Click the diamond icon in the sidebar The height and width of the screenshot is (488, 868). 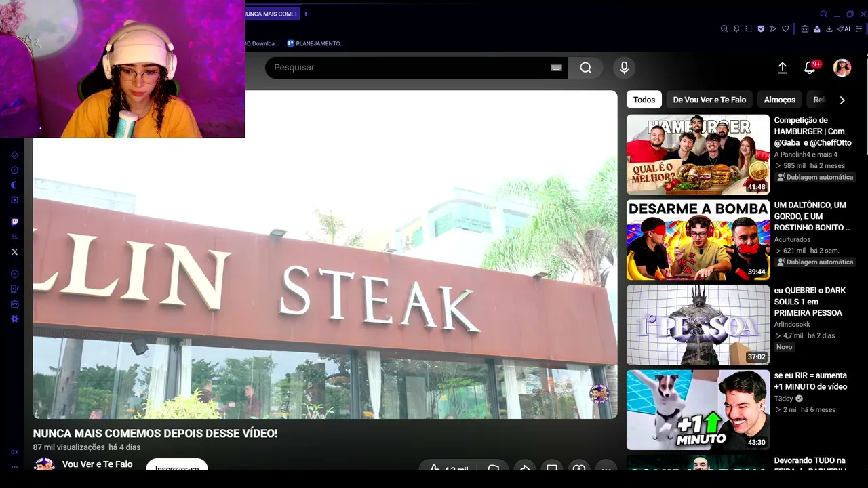pos(14,155)
